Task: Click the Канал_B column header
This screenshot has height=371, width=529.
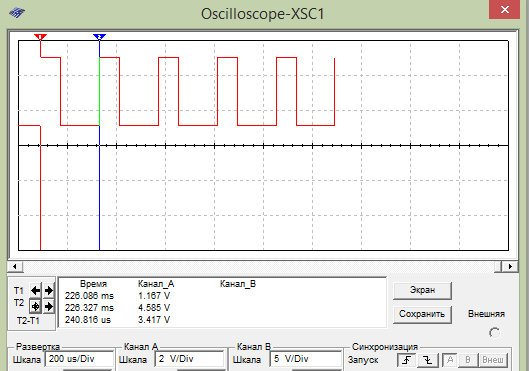Action: tap(238, 284)
